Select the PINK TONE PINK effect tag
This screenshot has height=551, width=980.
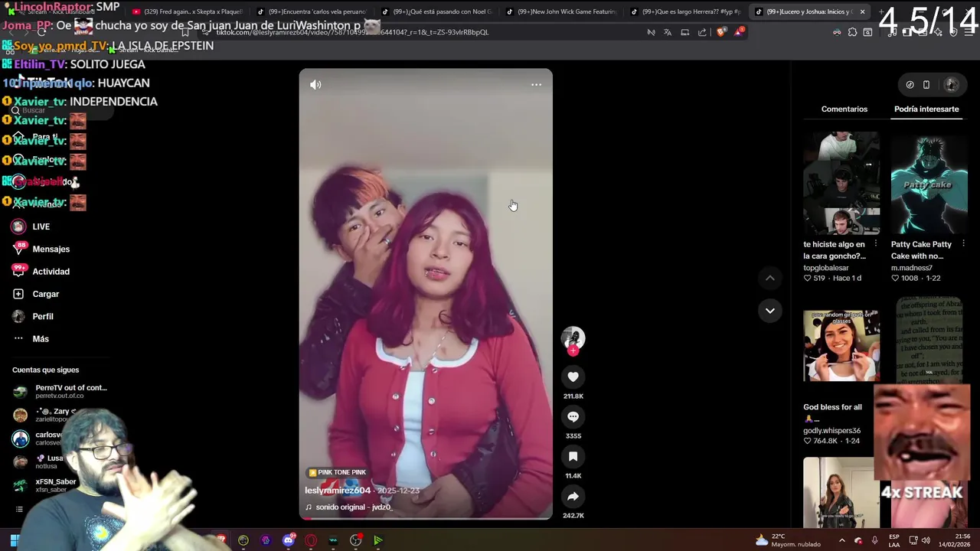(x=338, y=473)
